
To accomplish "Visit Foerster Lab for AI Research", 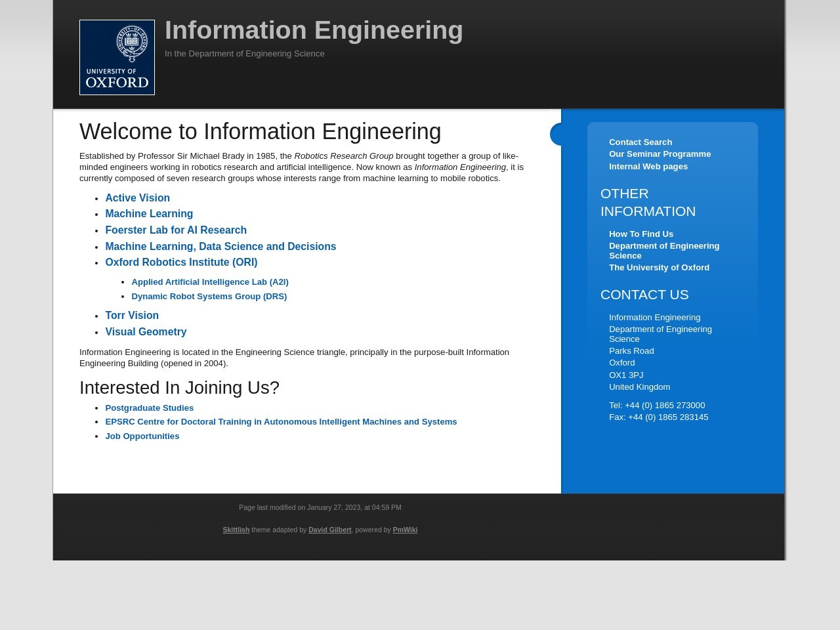I will point(176,230).
